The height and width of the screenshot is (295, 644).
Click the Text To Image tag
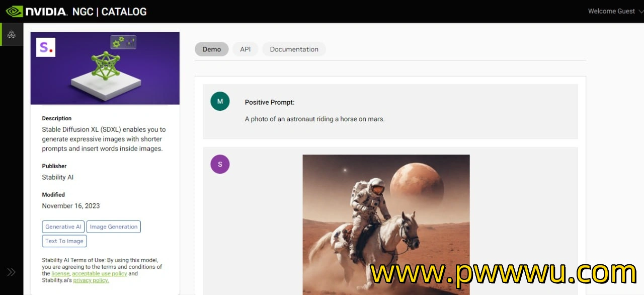[x=64, y=241]
